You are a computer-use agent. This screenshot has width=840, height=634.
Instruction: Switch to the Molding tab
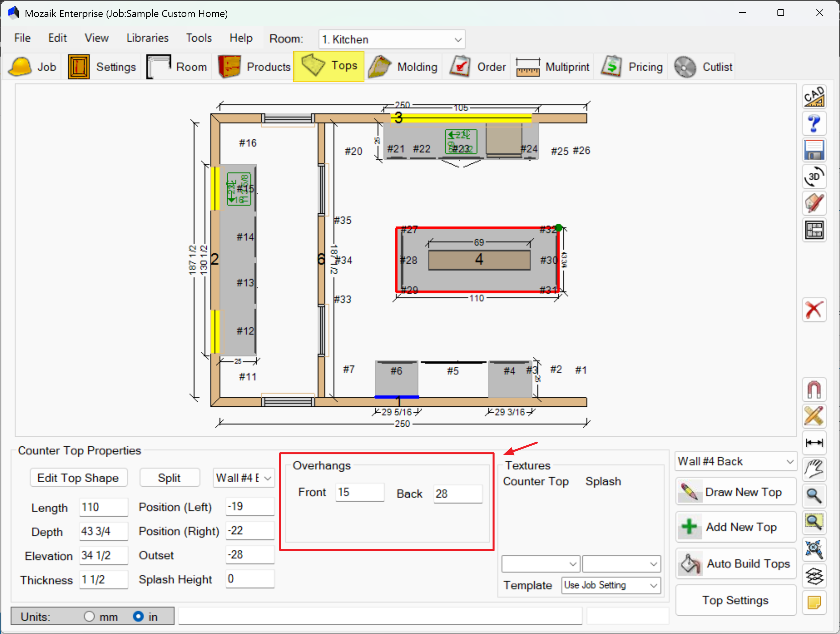[403, 67]
